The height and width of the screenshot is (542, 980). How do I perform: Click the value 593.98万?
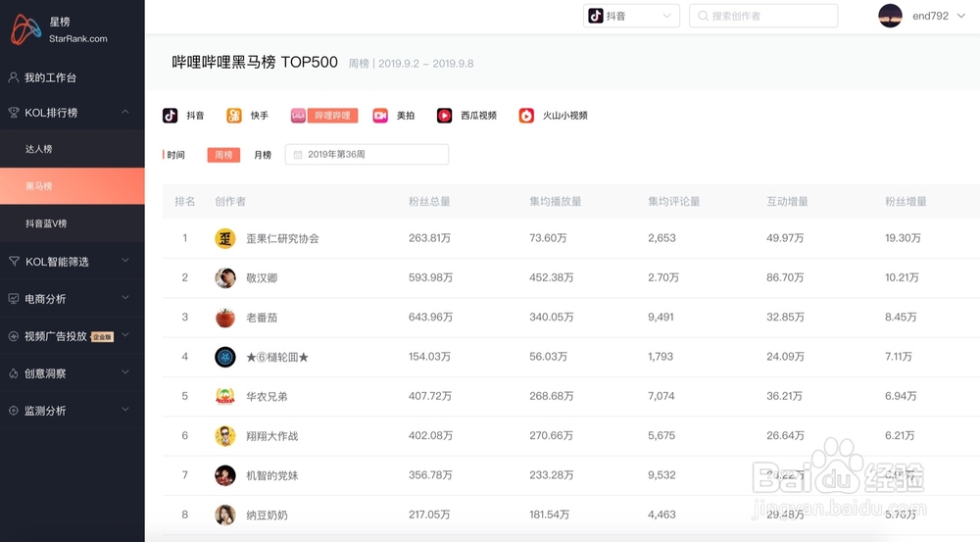pyautogui.click(x=430, y=277)
